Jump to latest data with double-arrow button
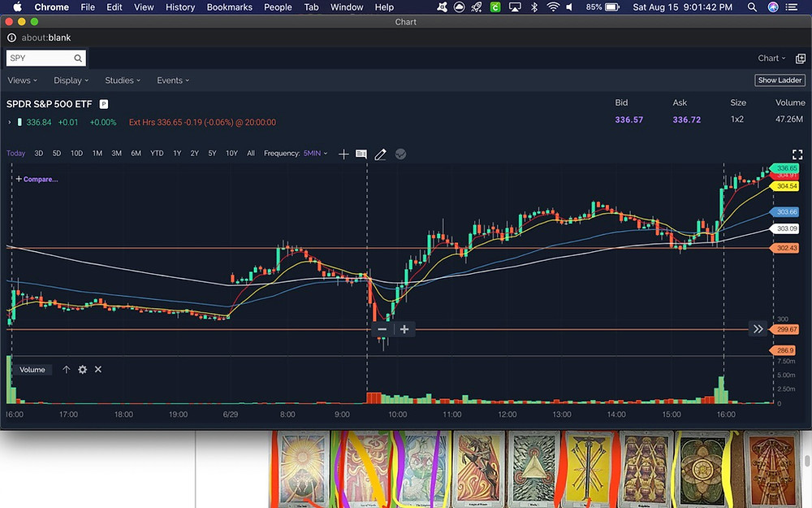The width and height of the screenshot is (812, 508). pyautogui.click(x=758, y=329)
